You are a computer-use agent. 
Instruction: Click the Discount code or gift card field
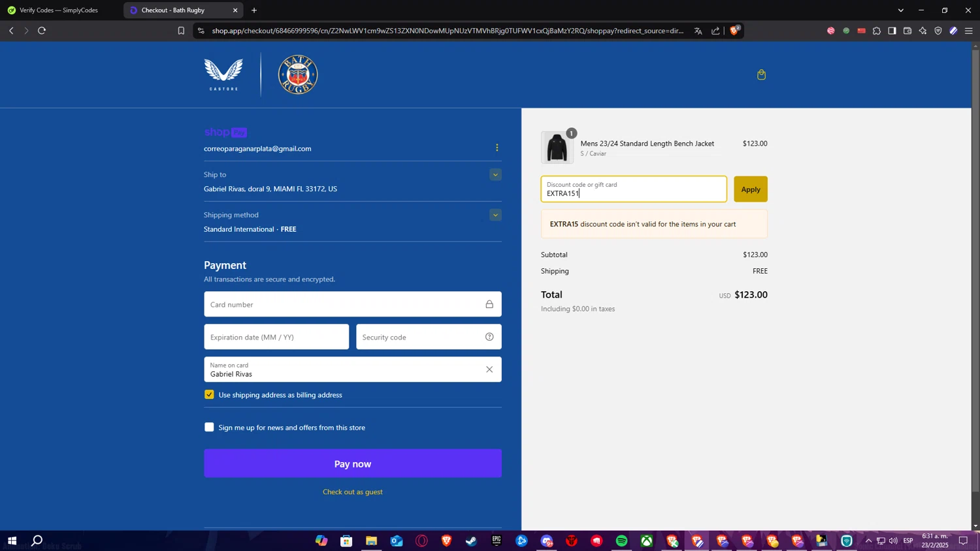pyautogui.click(x=634, y=189)
